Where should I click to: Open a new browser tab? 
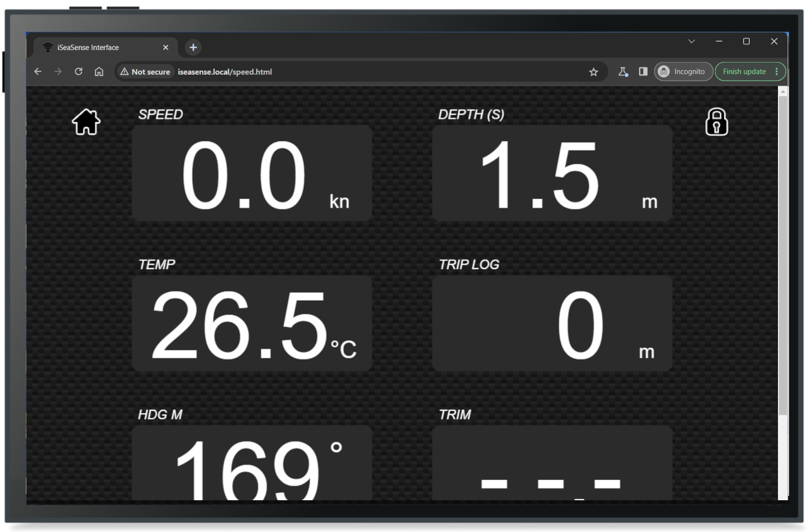point(193,47)
